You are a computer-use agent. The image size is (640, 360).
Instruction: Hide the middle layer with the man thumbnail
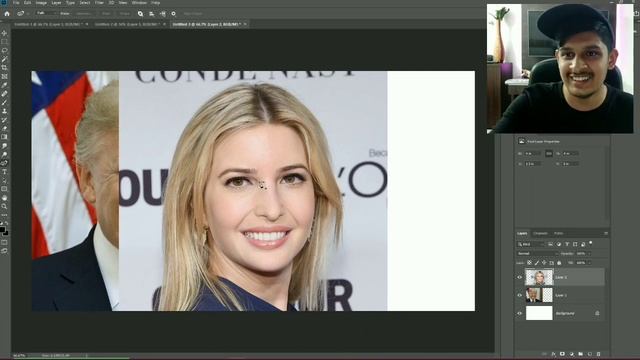pos(520,295)
